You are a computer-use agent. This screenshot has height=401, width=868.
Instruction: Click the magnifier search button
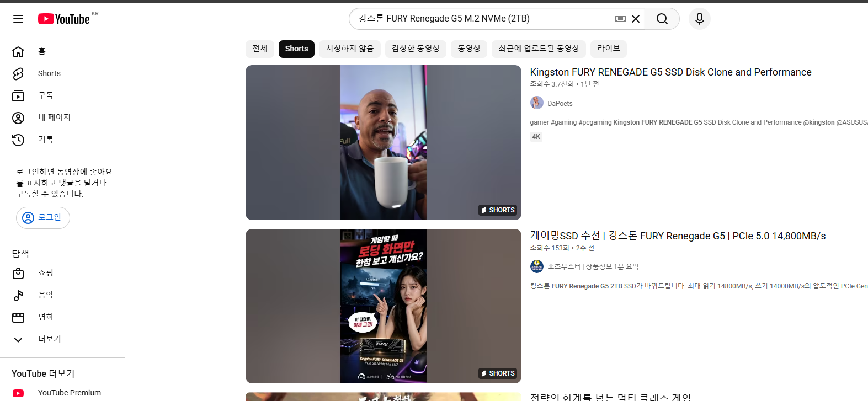click(662, 19)
